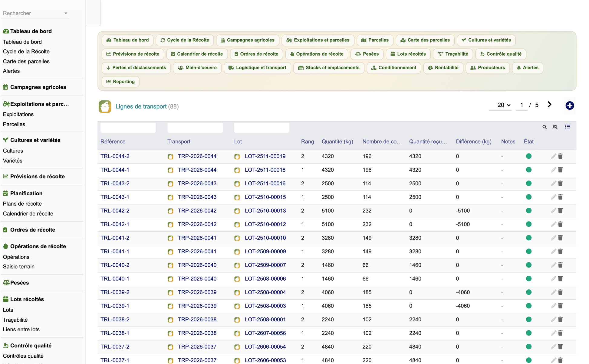This screenshot has height=364, width=589.
Task: Open the Reporting tab
Action: [120, 82]
